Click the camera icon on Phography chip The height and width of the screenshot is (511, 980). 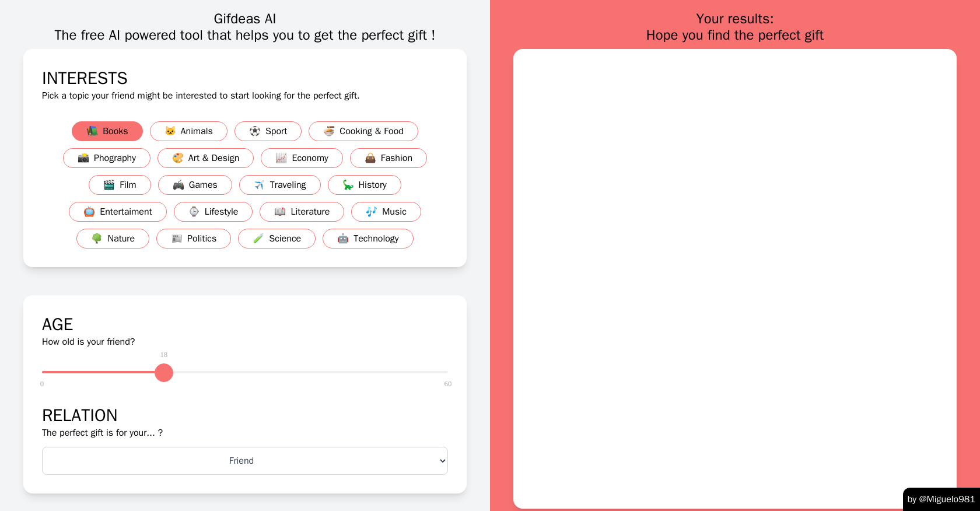[x=83, y=158]
